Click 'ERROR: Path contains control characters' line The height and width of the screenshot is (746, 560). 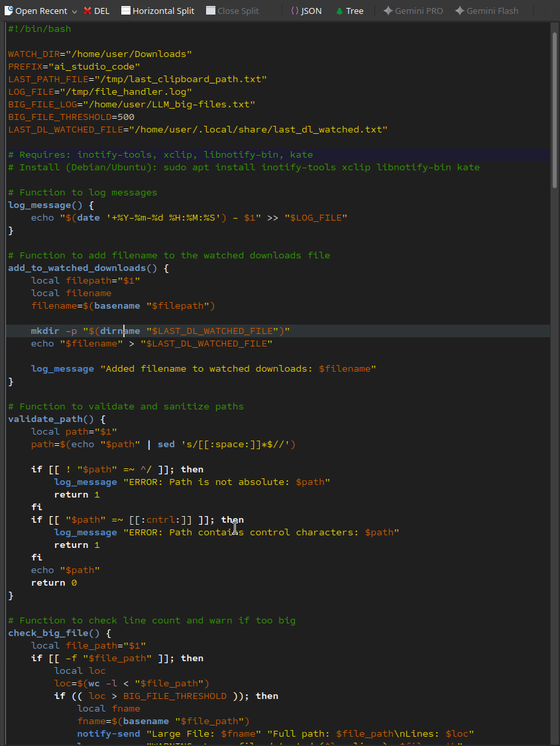(x=227, y=533)
